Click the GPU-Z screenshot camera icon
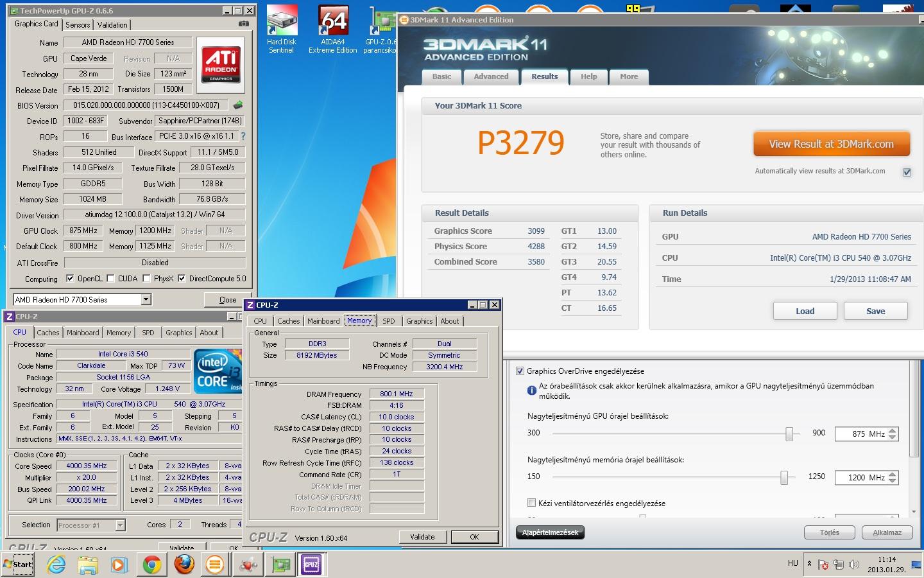924x578 pixels. point(243,24)
